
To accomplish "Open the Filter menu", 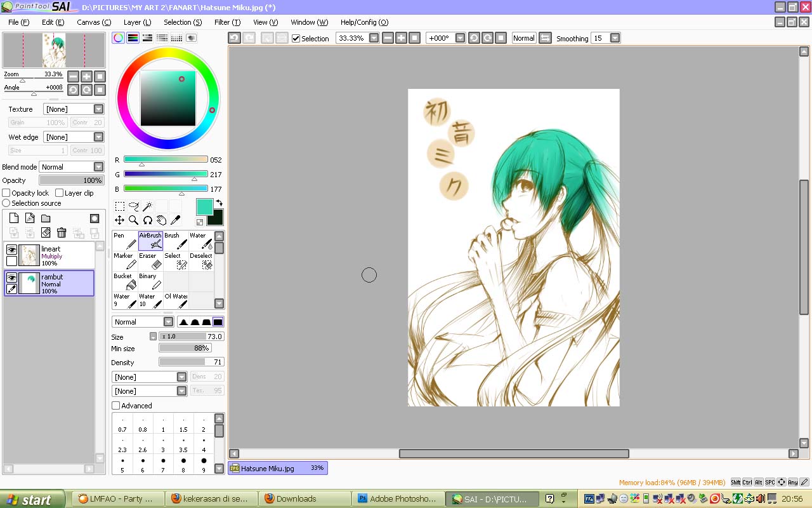I will point(227,22).
